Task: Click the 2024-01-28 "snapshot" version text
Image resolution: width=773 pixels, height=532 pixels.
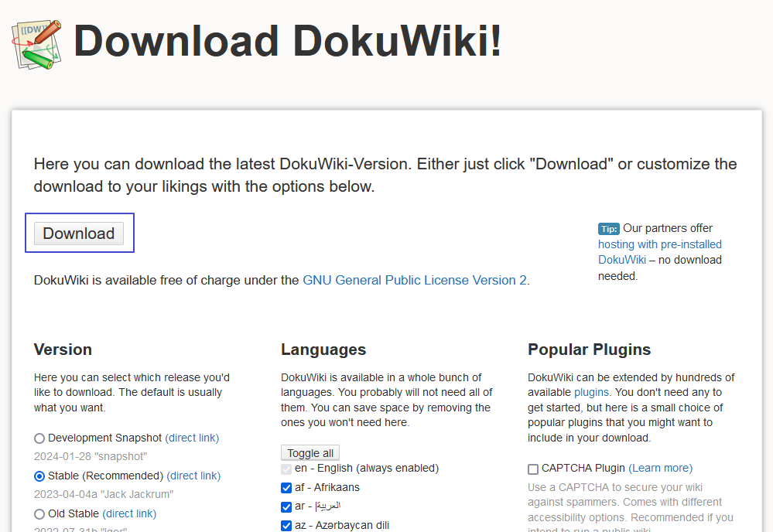Action: click(91, 456)
